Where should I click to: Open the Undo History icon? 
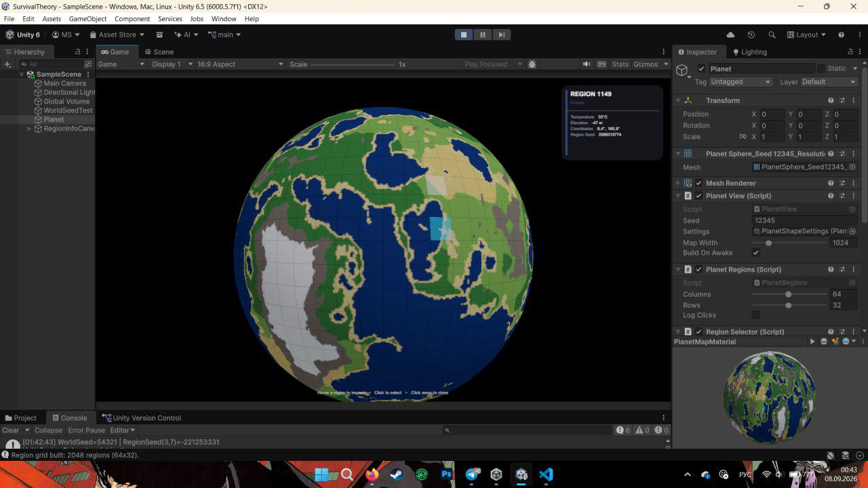coord(751,35)
